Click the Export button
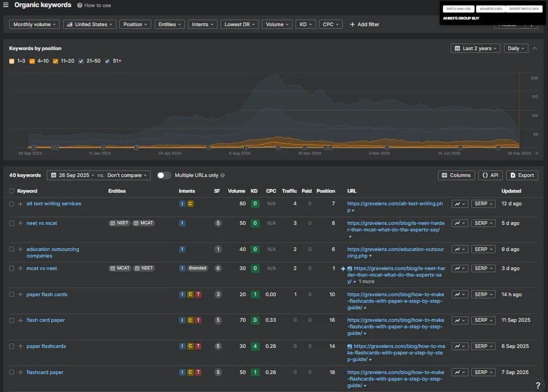 pos(522,175)
